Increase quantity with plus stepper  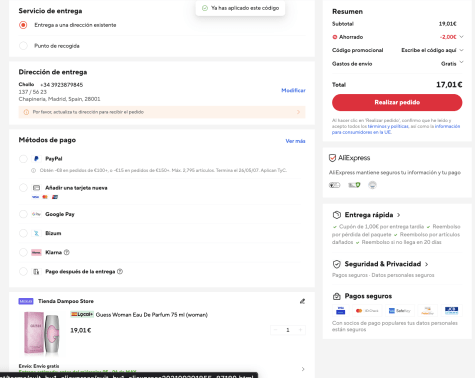pyautogui.click(x=300, y=330)
